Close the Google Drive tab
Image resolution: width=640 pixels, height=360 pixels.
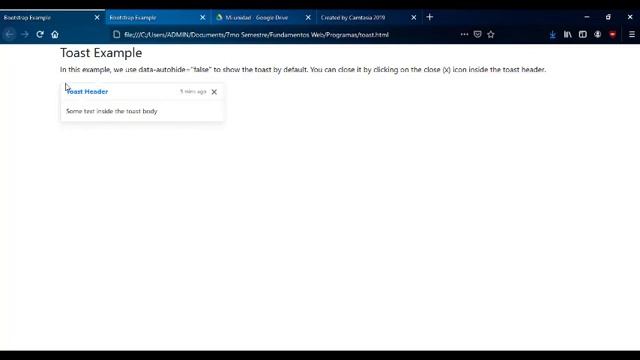coord(308,18)
